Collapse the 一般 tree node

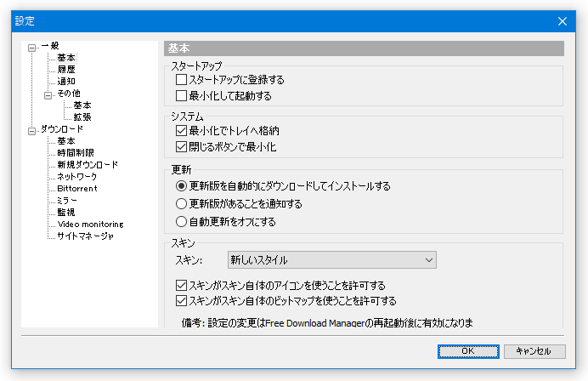point(32,48)
